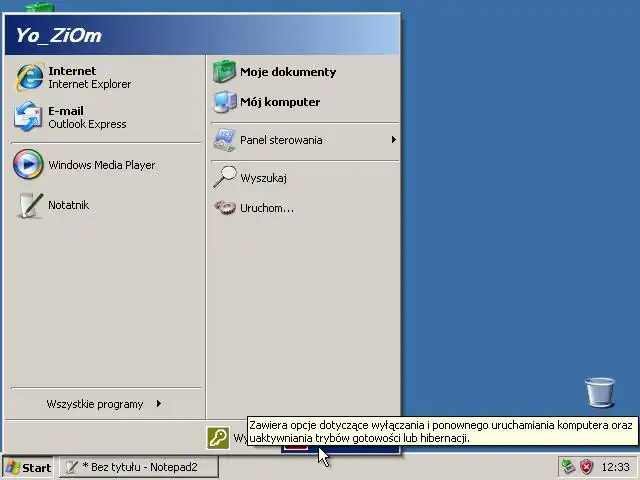Switch to Bez tytułu - Notepad2 taskbar button

pyautogui.click(x=139, y=467)
